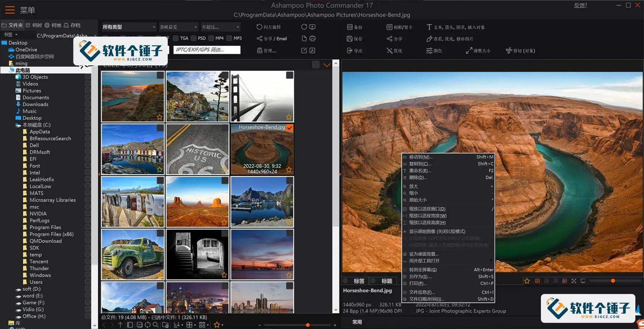Click the 反馈? feedback link
Viewport: 644px width, 329px height.
point(580,5)
